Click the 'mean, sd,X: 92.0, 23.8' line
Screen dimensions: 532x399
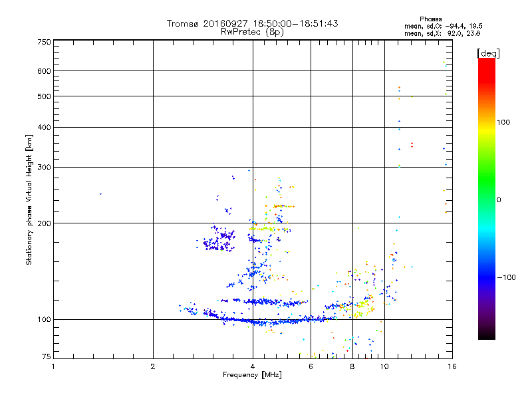tap(442, 33)
